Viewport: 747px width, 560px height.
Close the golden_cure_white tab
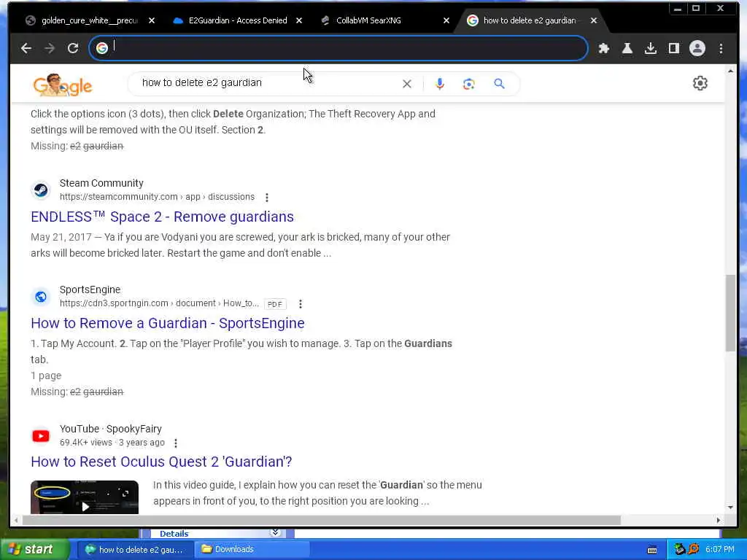coord(152,20)
